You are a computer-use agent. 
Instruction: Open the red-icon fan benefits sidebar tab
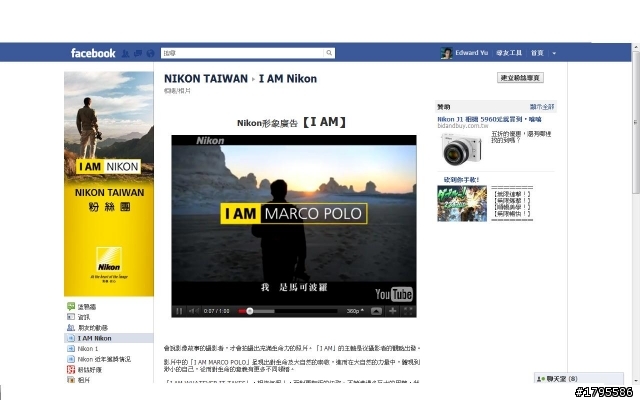(x=89, y=370)
